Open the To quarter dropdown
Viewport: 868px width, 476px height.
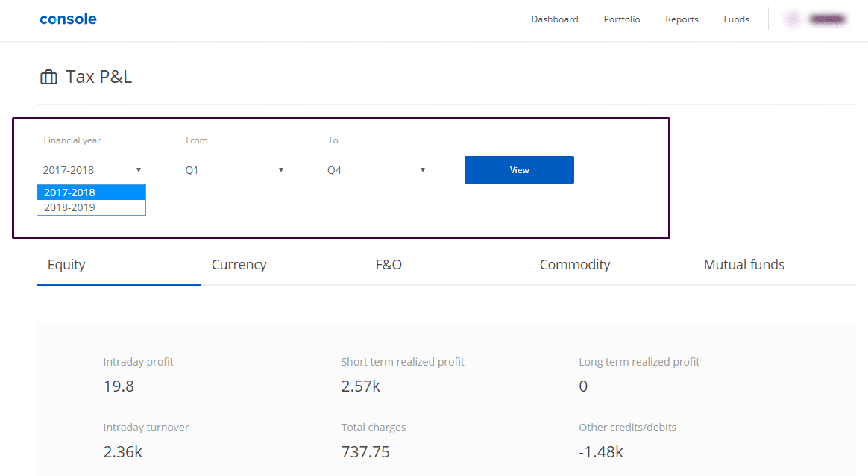(x=375, y=170)
